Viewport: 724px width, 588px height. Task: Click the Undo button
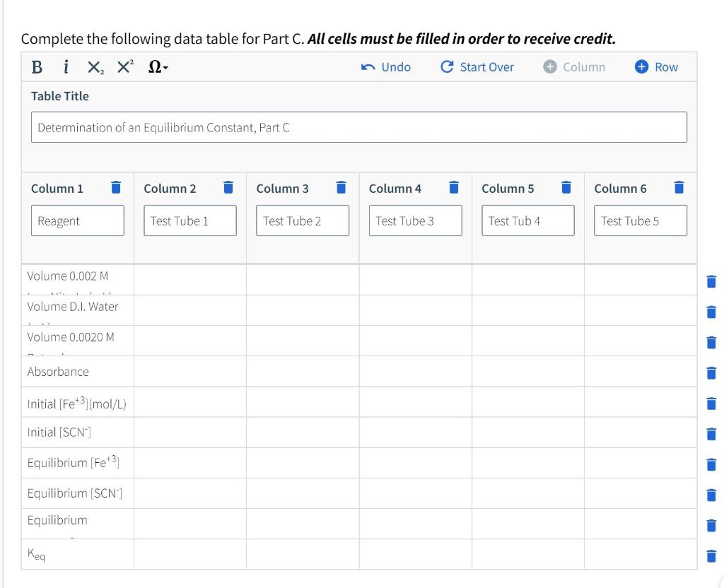click(386, 67)
